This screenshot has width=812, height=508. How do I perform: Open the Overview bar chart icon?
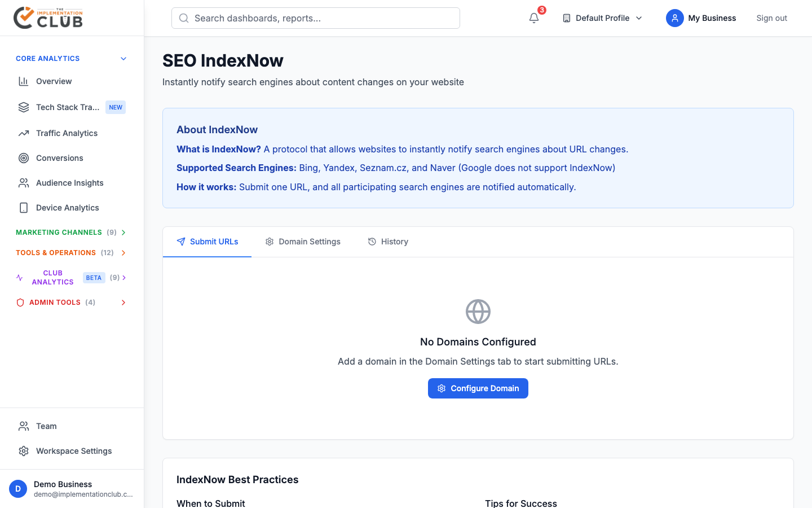[24, 81]
